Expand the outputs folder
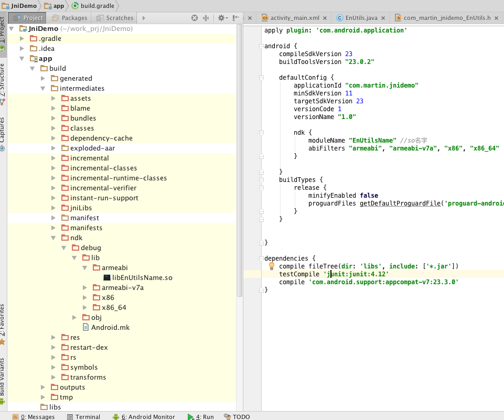Viewport: 504px width, 420px height. [44, 387]
